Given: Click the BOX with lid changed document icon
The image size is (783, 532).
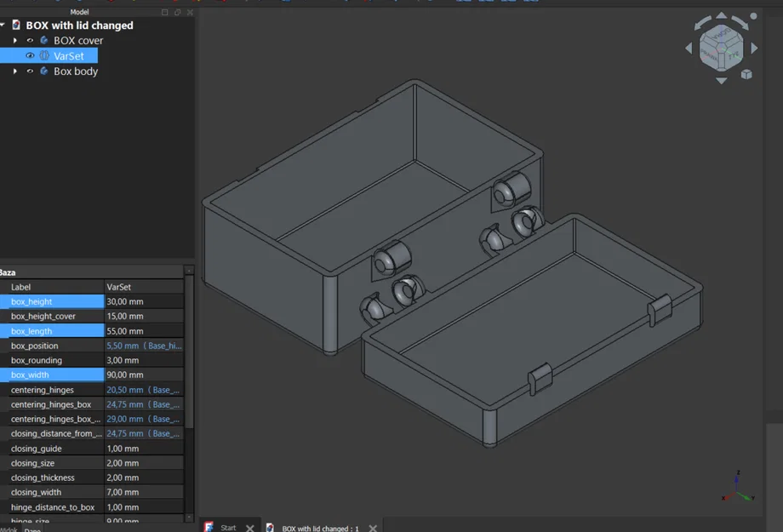Looking at the screenshot, I should [16, 25].
